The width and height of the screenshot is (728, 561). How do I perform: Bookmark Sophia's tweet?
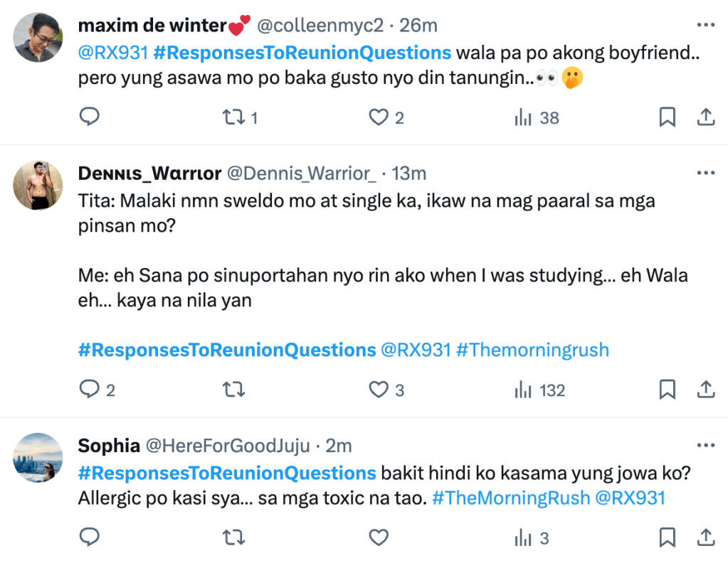point(667,538)
